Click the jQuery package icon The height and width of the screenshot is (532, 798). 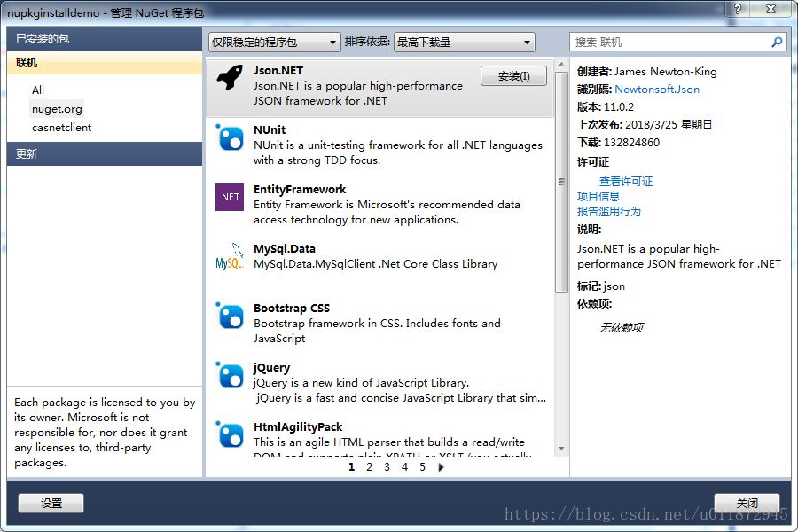pyautogui.click(x=230, y=375)
